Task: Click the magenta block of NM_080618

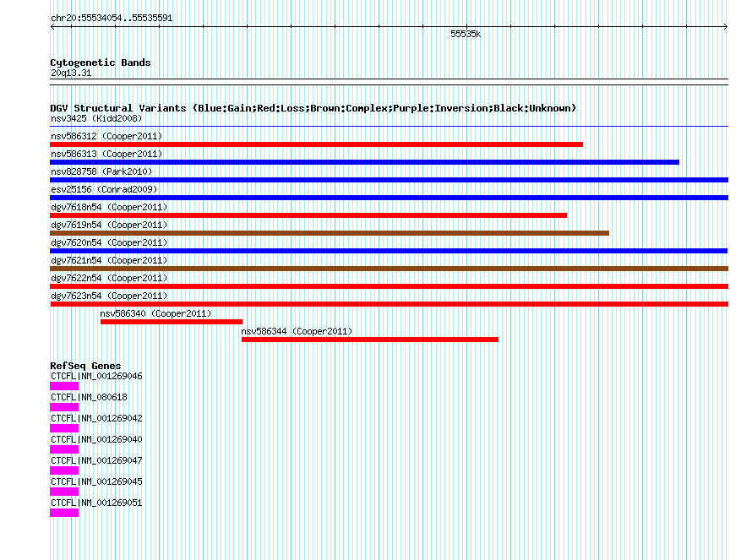Action: tap(64, 407)
